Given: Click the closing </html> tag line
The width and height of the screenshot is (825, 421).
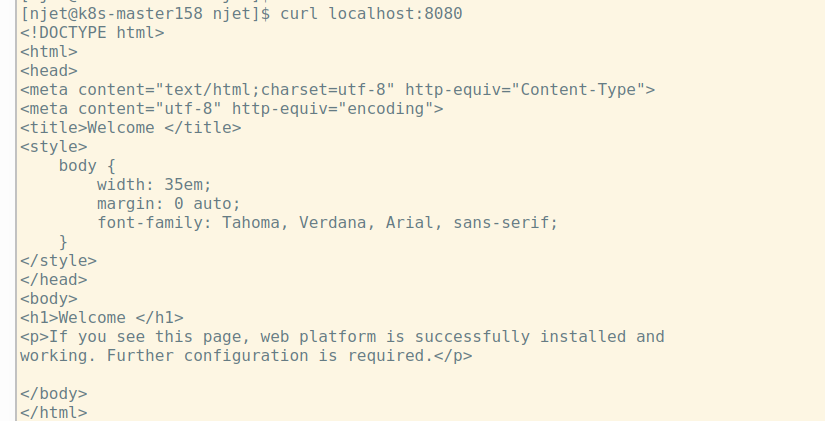Looking at the screenshot, I should point(53,412).
